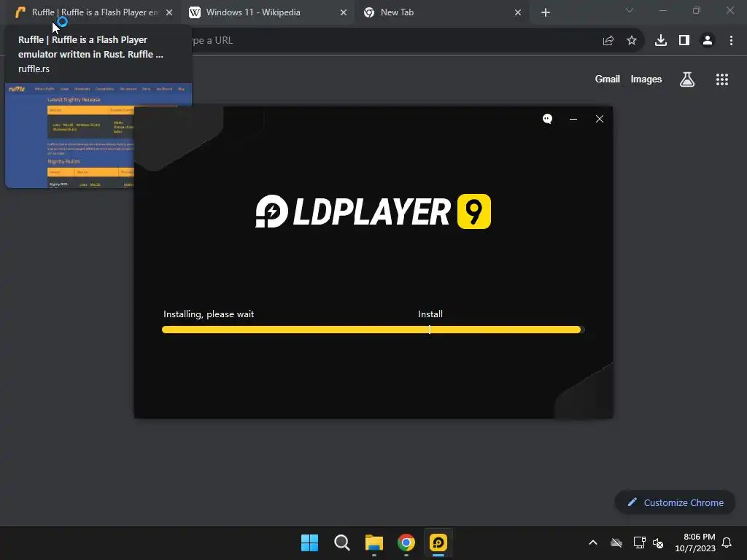The height and width of the screenshot is (560, 747).
Task: Open Windows Search from taskbar
Action: coord(342,542)
